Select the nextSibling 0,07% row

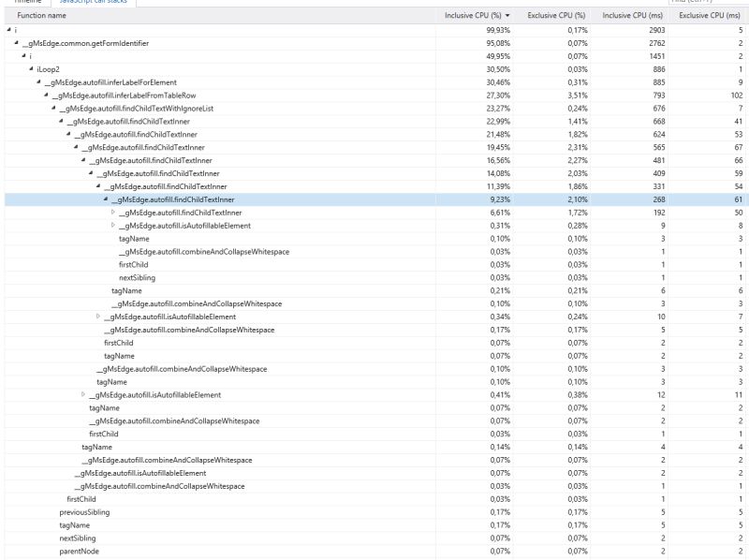click(374, 538)
